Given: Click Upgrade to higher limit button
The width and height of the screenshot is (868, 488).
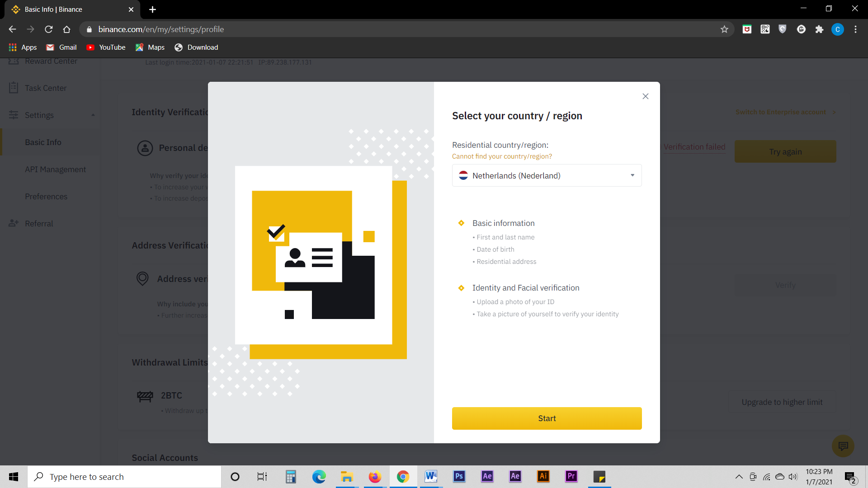Looking at the screenshot, I should click(x=782, y=402).
